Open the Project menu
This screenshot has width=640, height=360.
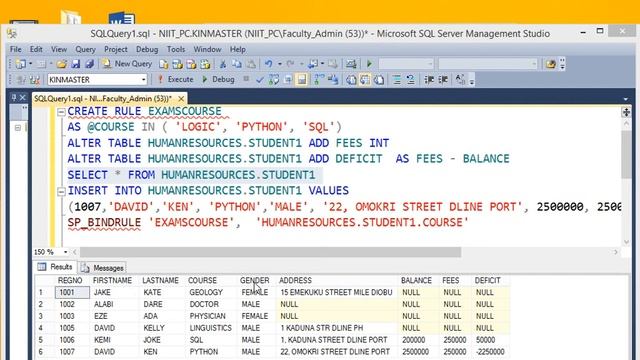[x=116, y=49]
